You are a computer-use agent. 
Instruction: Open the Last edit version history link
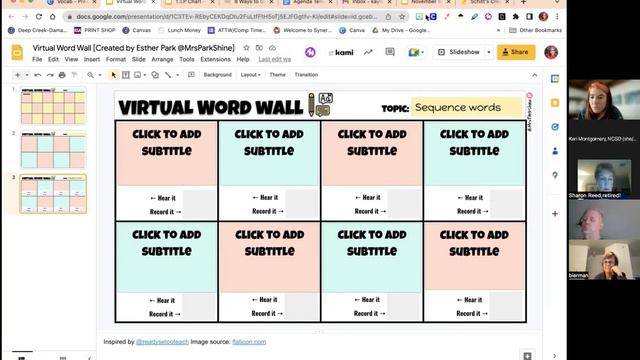pos(275,60)
